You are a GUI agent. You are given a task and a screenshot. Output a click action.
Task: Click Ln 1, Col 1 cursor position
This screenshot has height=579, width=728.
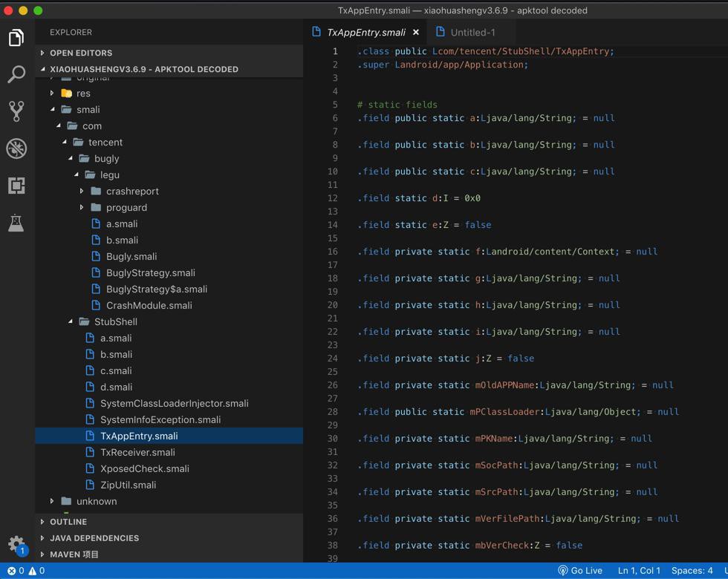coord(639,571)
